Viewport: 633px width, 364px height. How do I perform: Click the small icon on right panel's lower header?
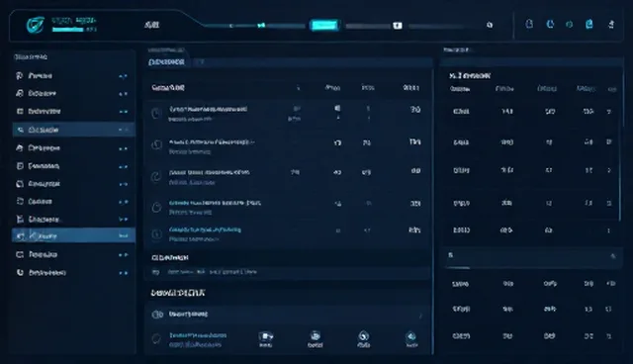click(x=451, y=255)
